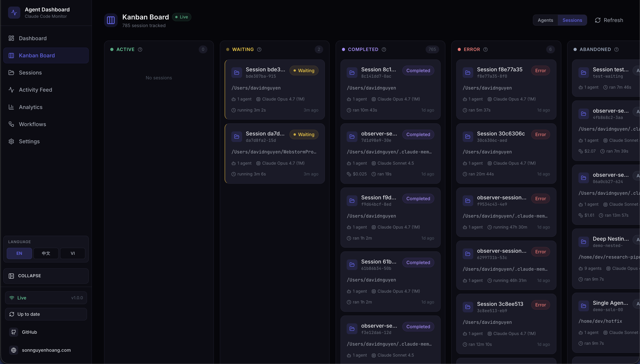The width and height of the screenshot is (640, 364).
Task: Select Kanban Board in the sidebar
Action: pos(46,55)
